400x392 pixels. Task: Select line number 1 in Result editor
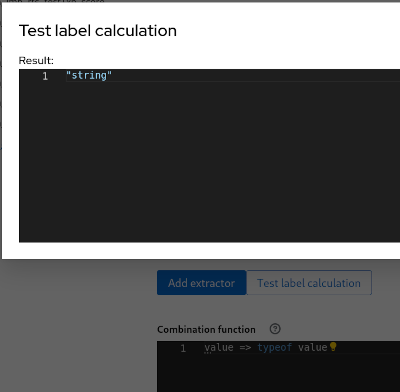[x=45, y=76]
